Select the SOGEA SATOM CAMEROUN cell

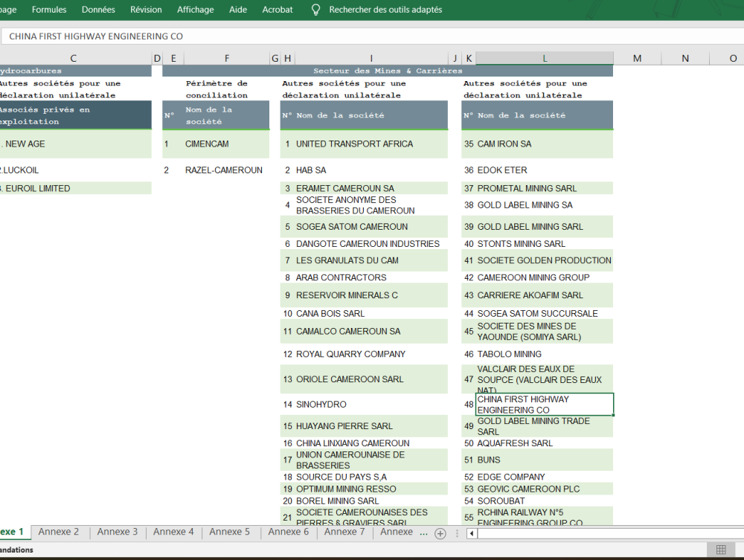(x=371, y=227)
